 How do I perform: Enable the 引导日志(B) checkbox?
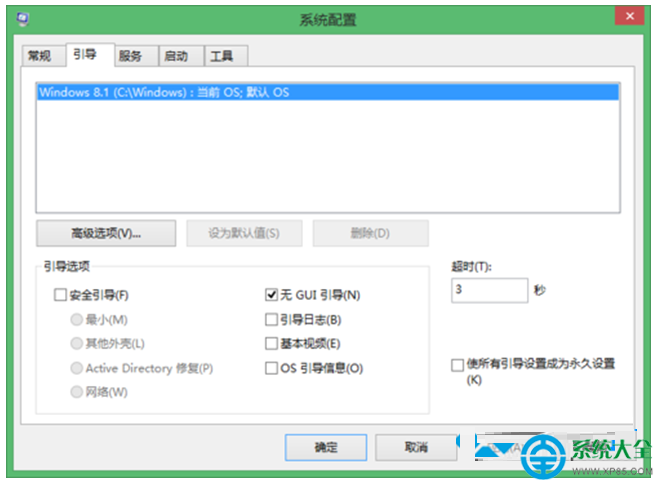pos(271,320)
